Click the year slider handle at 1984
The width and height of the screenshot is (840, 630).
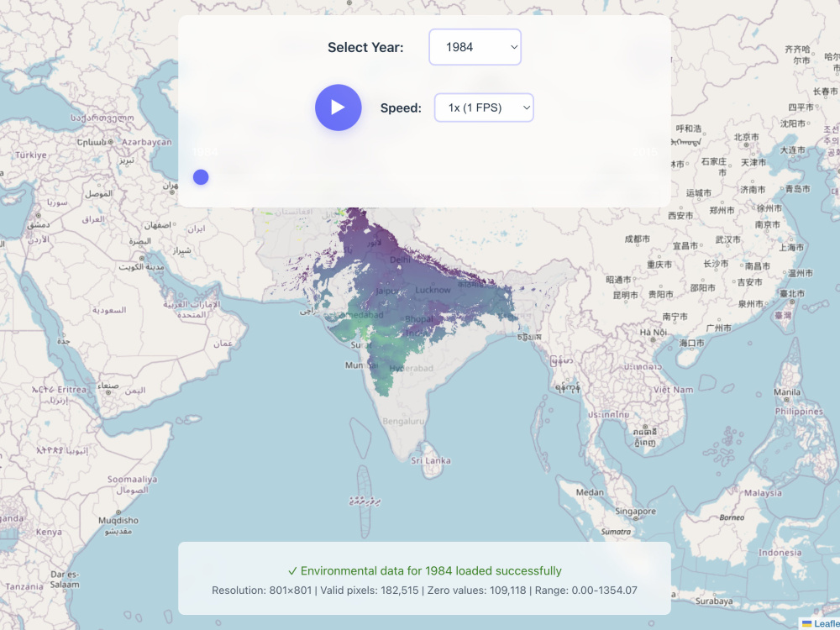tap(201, 176)
